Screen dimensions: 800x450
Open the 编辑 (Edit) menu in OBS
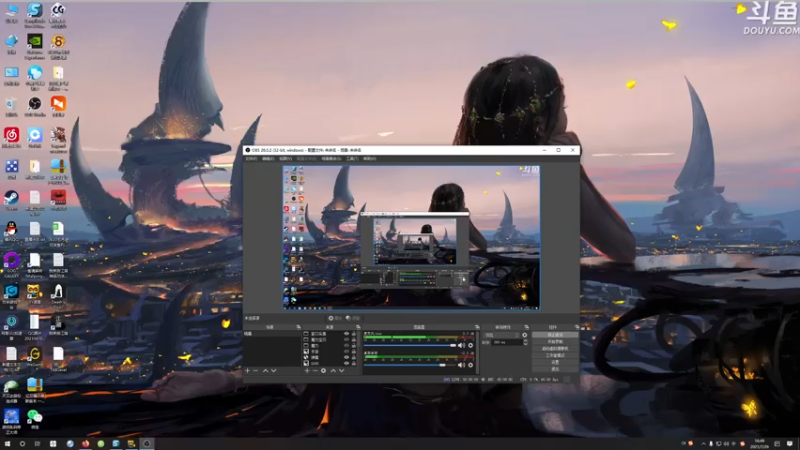coord(268,159)
